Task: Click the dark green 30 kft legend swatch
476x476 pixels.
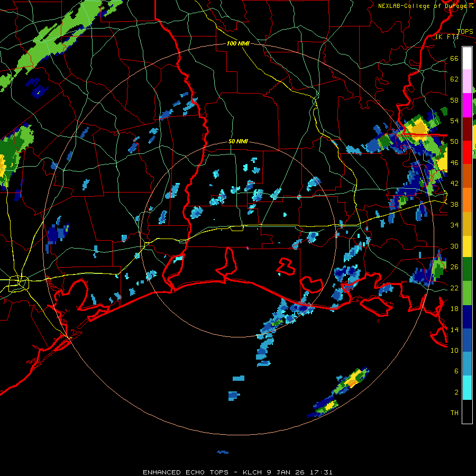Action: 467,269
